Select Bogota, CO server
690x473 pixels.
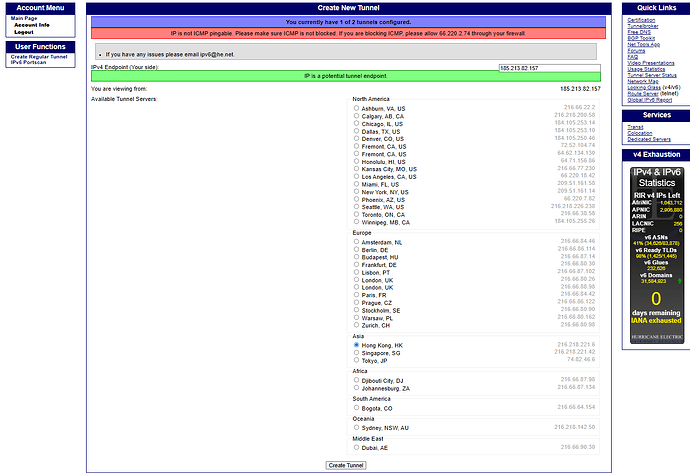(356, 407)
